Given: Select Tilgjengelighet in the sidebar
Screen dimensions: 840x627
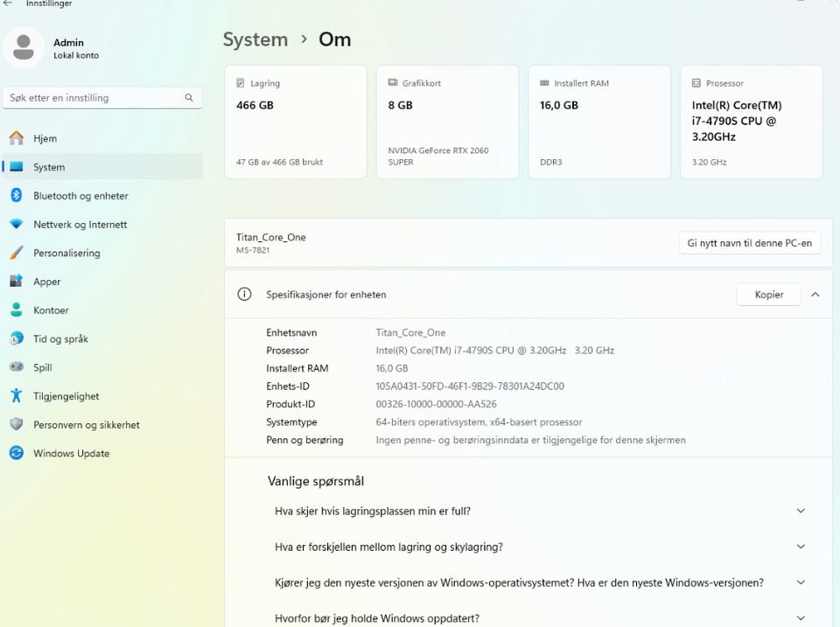Looking at the screenshot, I should pos(102,395).
